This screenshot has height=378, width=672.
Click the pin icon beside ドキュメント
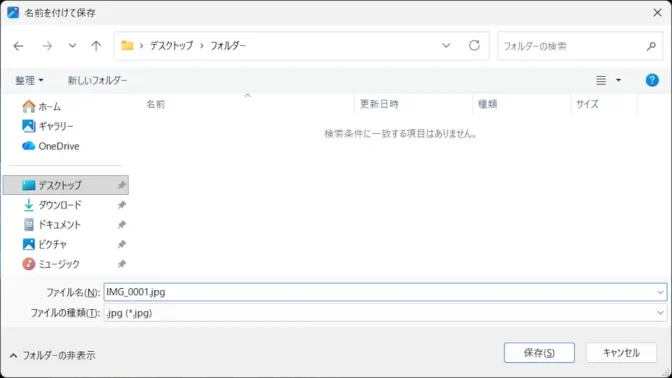coord(122,225)
